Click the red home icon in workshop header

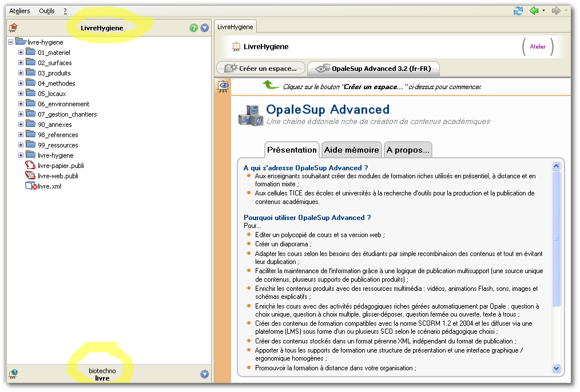pyautogui.click(x=13, y=27)
